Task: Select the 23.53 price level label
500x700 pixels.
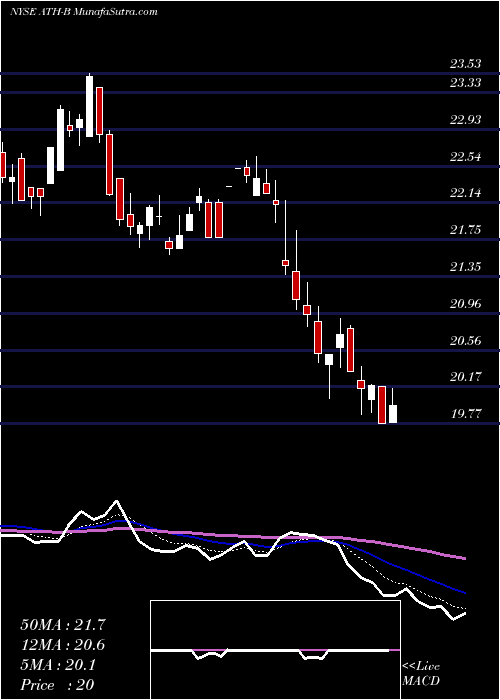Action: (466, 64)
